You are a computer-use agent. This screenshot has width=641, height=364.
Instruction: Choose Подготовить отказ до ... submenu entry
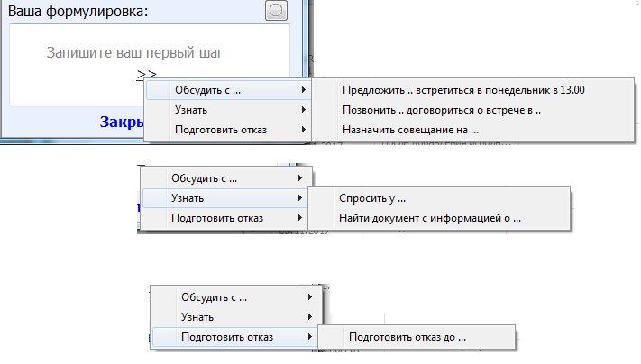tap(407, 337)
